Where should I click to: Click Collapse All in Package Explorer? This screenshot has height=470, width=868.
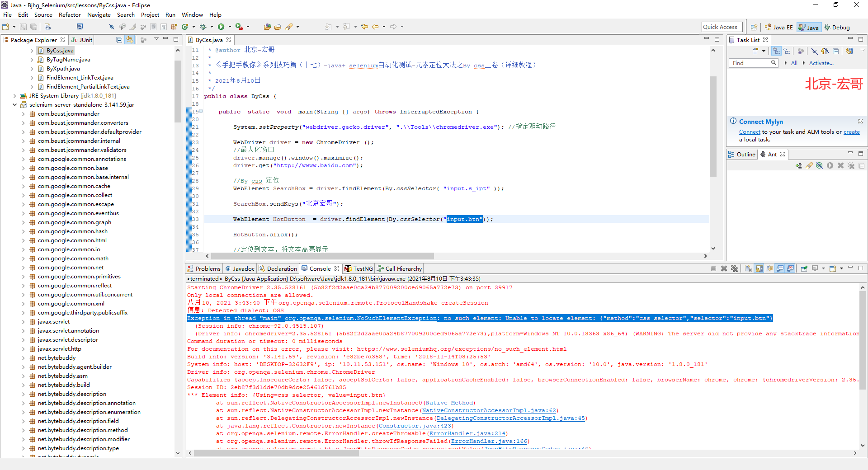(119, 40)
